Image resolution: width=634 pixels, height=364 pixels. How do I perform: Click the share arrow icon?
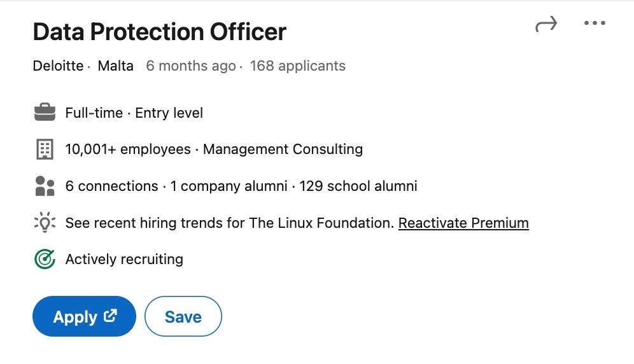tap(546, 25)
